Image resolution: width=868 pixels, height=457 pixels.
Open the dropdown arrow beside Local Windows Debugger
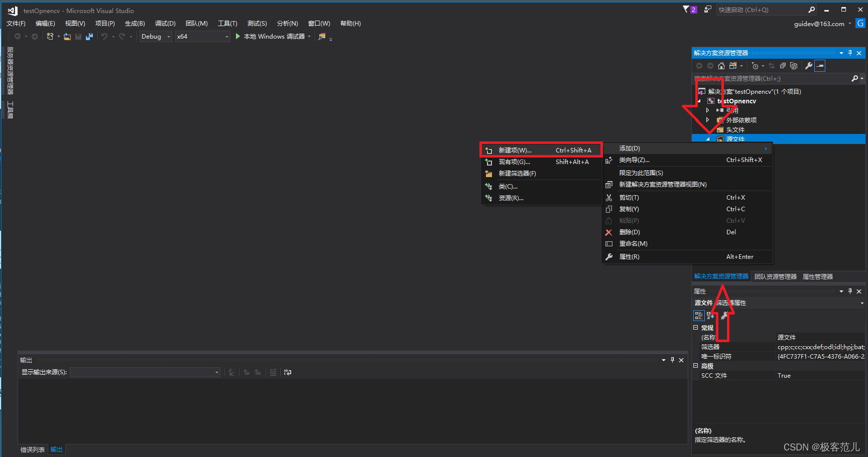pyautogui.click(x=309, y=37)
